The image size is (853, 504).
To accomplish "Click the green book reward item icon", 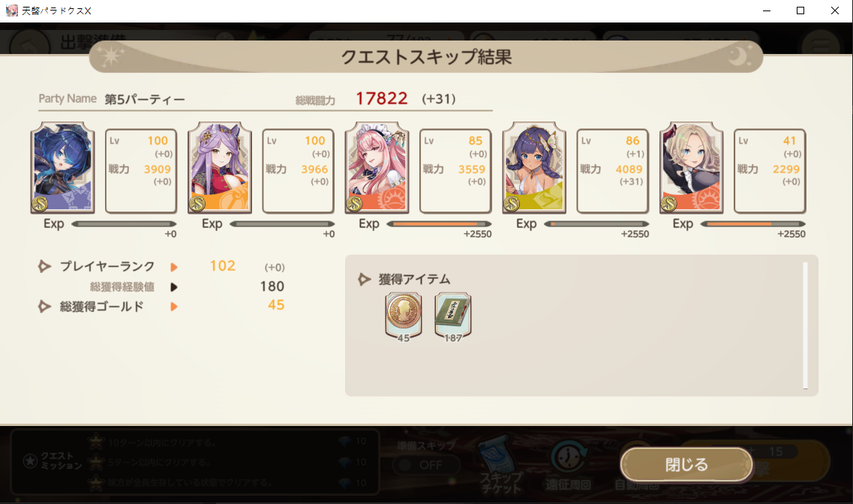I will pyautogui.click(x=452, y=316).
